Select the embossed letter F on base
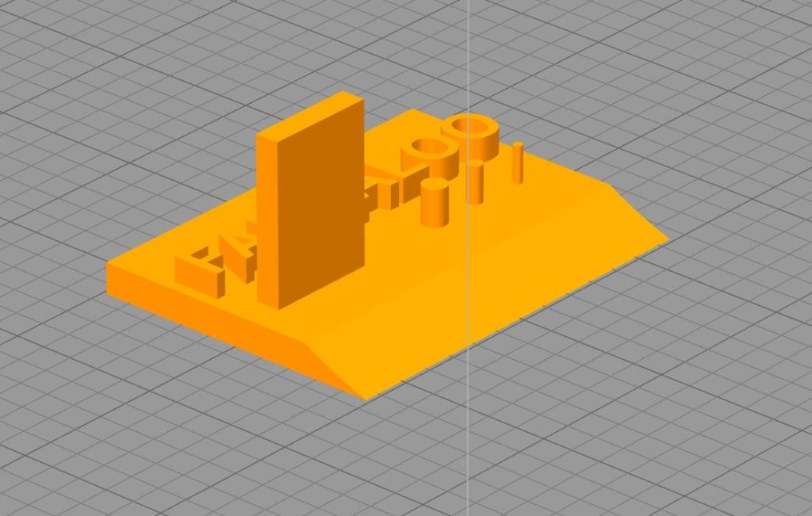This screenshot has width=812, height=516. point(197,267)
